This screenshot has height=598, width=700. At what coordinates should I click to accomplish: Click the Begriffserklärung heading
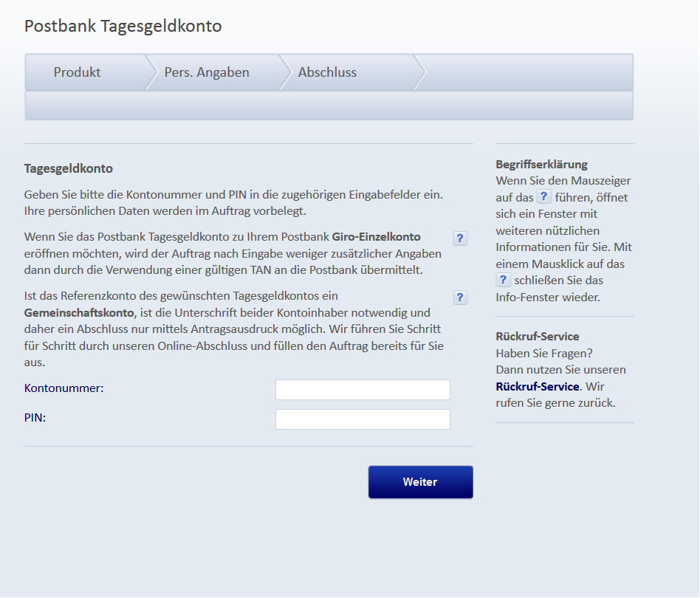pyautogui.click(x=541, y=164)
